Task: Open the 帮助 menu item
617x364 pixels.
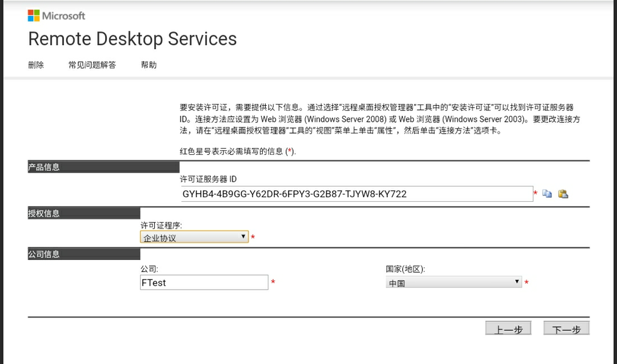Action: pos(149,65)
